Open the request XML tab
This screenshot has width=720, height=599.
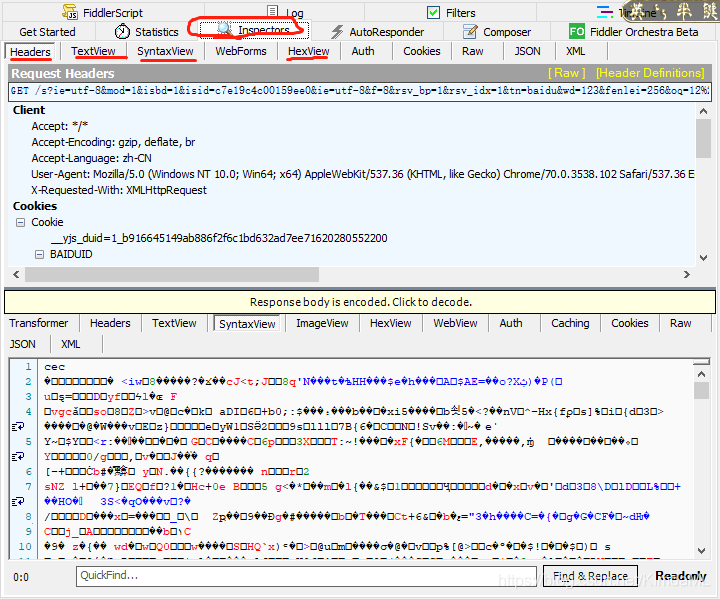click(575, 51)
